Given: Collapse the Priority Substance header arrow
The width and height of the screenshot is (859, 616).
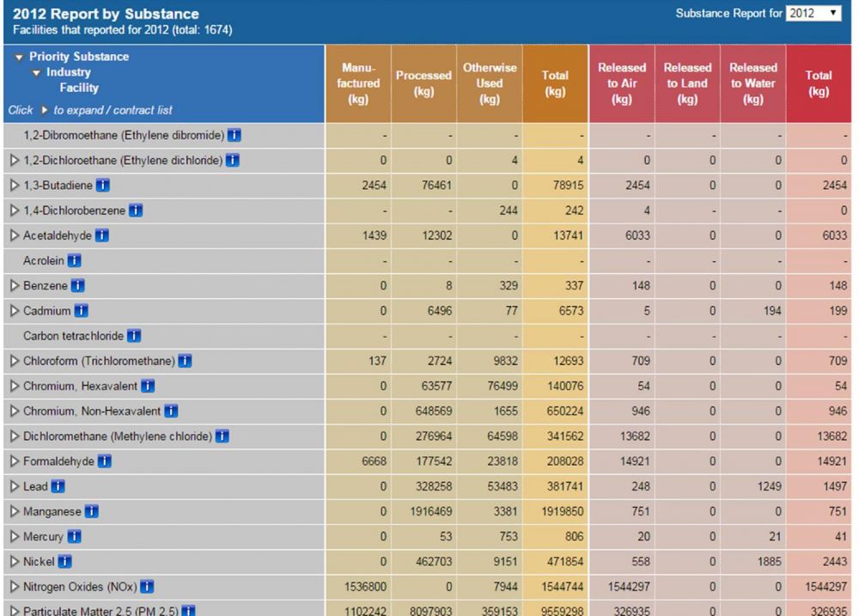Looking at the screenshot, I should 19,58.
